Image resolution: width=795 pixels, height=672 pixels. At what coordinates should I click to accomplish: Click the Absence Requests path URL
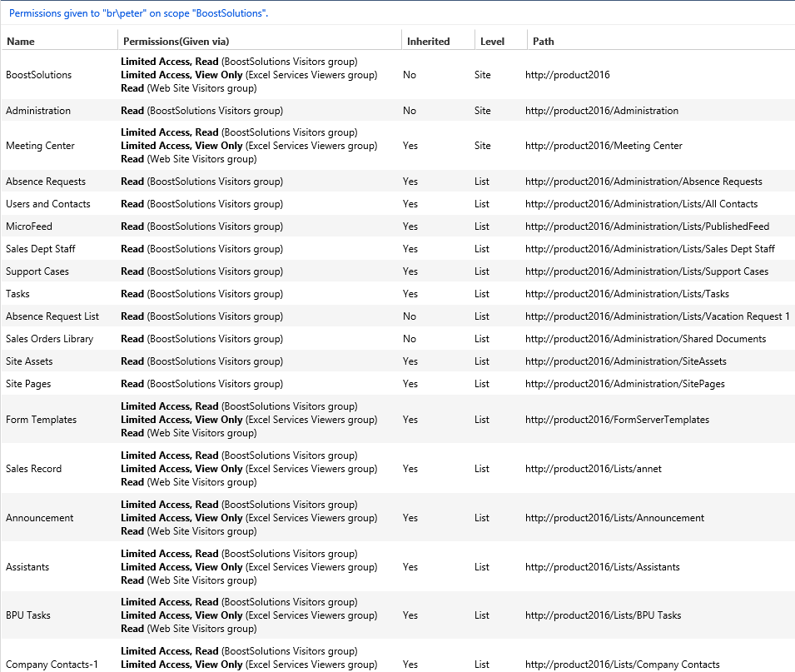[643, 182]
